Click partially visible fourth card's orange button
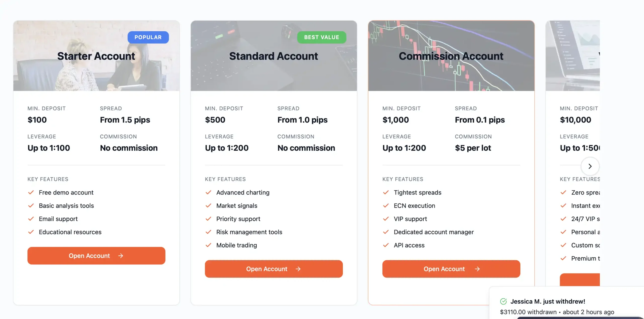This screenshot has height=319, width=644. (580, 280)
